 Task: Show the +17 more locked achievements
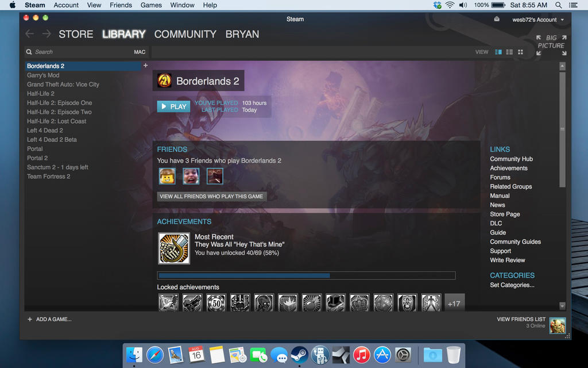[454, 304]
